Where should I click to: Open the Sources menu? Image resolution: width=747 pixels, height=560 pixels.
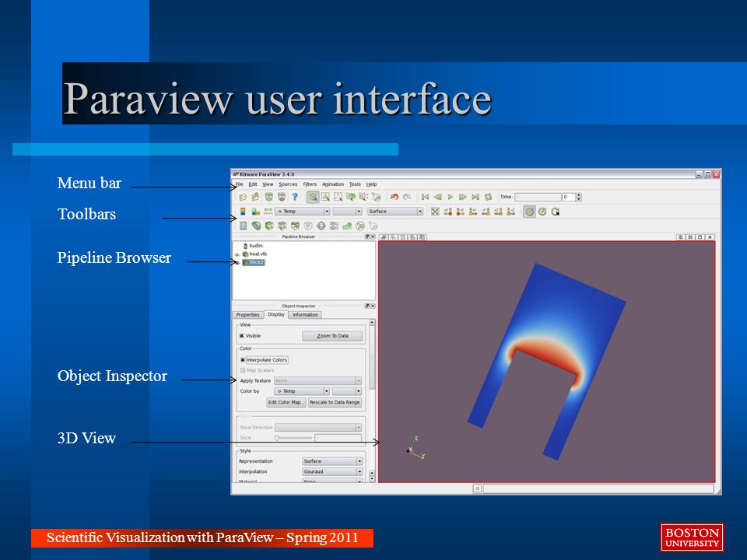coord(288,184)
